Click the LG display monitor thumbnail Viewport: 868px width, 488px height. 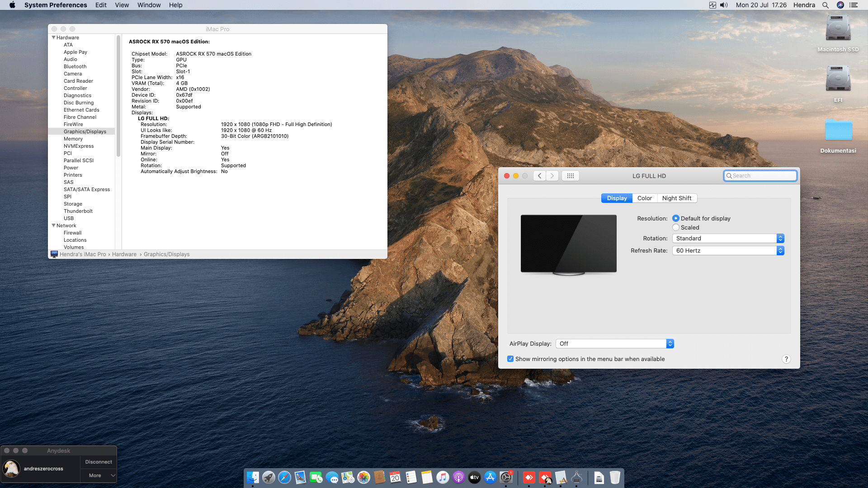(x=569, y=244)
